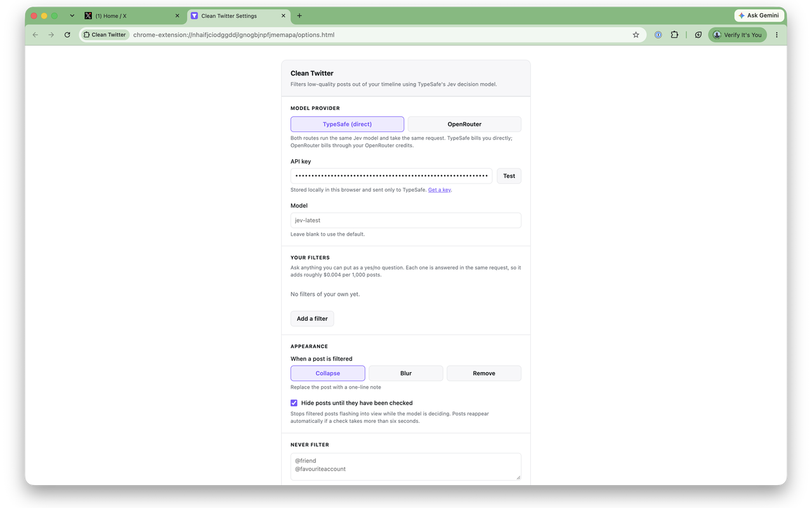
Task: Close the Home / X tab
Action: (177, 16)
